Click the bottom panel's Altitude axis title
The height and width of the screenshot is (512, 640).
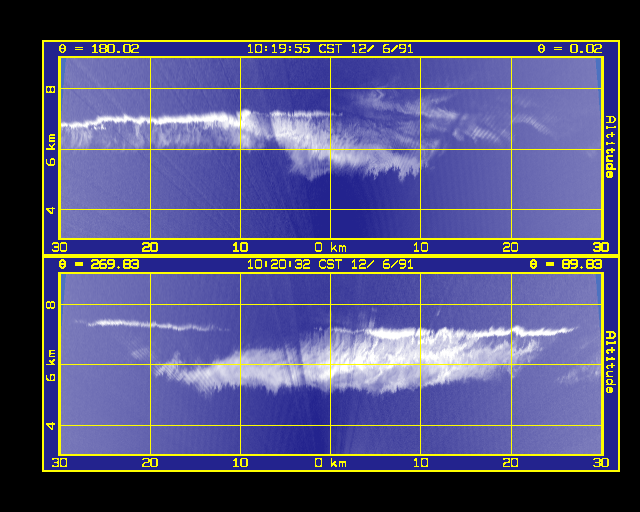(610, 362)
